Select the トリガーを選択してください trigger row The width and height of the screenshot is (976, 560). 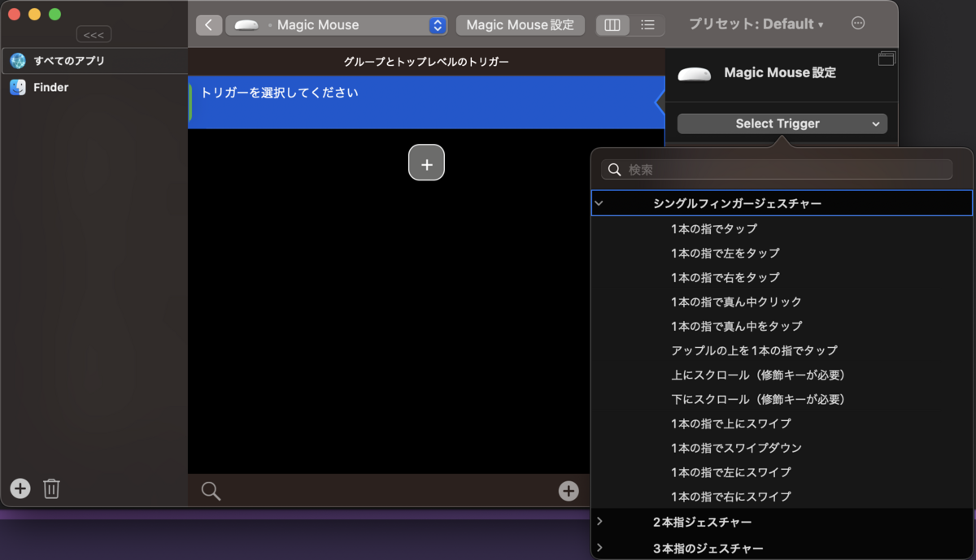[x=426, y=102]
